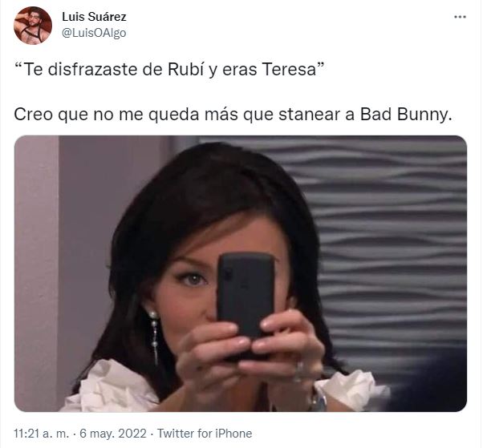This screenshot has width=483, height=448.
Task: Click the 'Creo que no me queda' sentence
Action: coord(233,115)
